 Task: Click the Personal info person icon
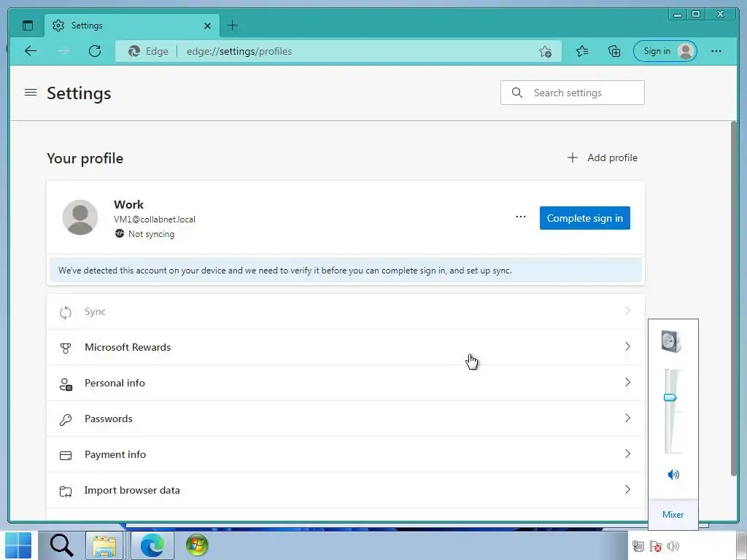pos(66,384)
